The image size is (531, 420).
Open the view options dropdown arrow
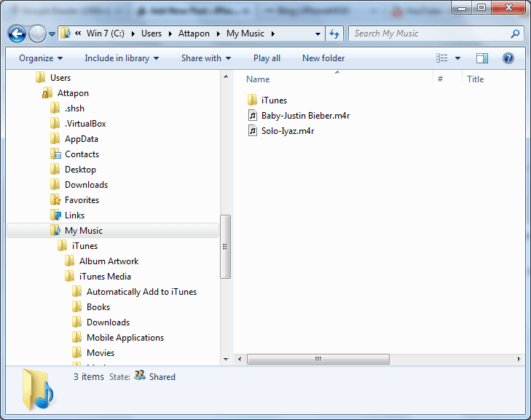(x=457, y=58)
